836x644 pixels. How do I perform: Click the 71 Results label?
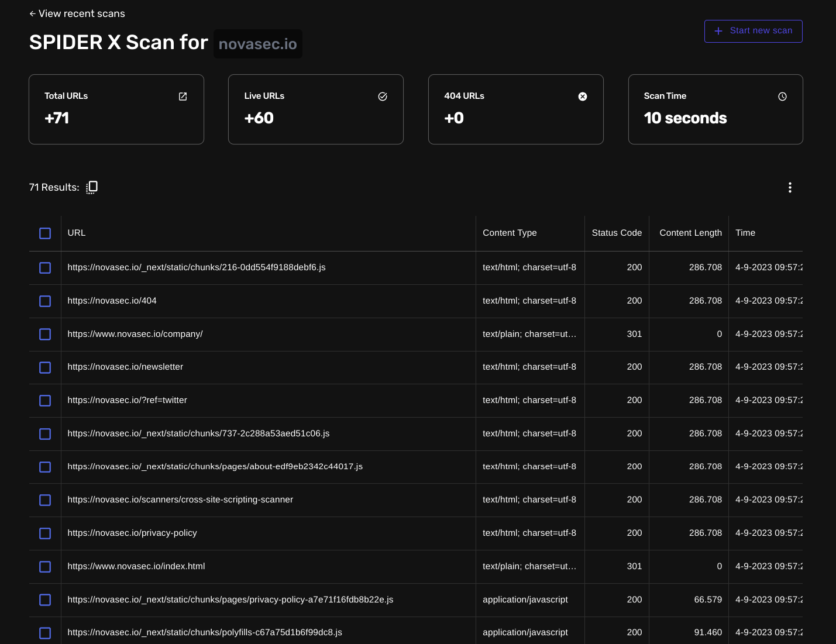[x=54, y=187]
